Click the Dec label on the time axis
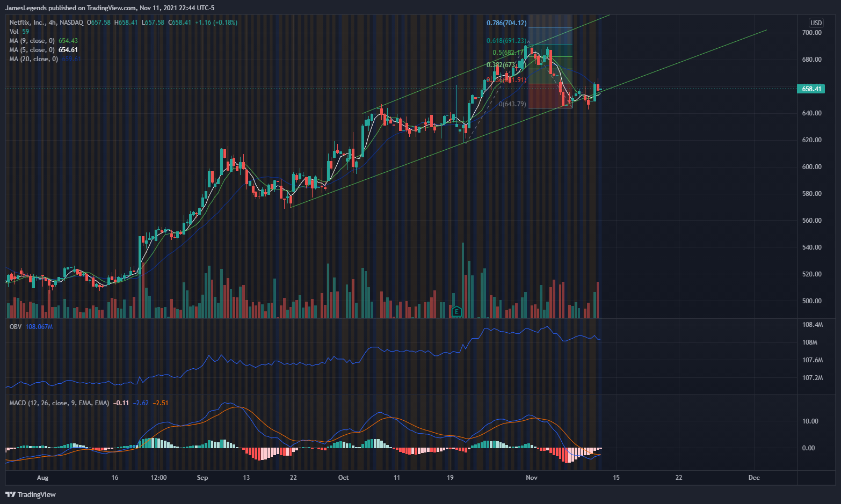The height and width of the screenshot is (504, 841). click(754, 478)
